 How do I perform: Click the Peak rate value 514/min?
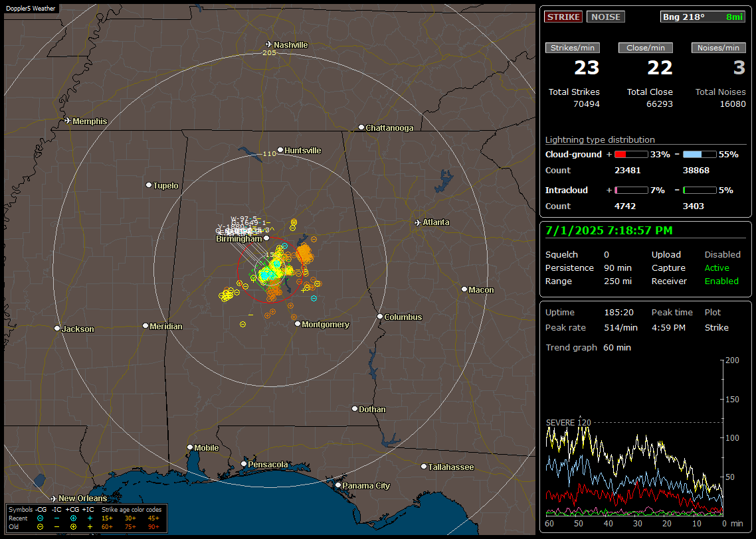coord(620,327)
